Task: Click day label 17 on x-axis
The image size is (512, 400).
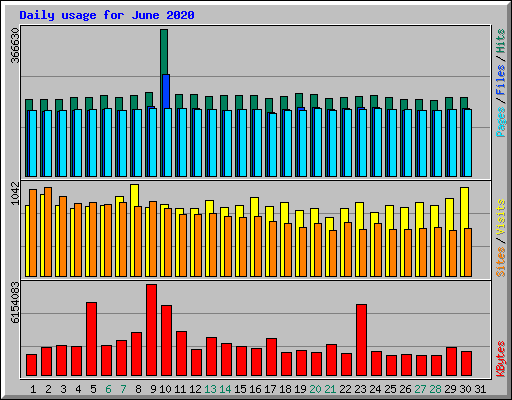Action: coord(270,389)
